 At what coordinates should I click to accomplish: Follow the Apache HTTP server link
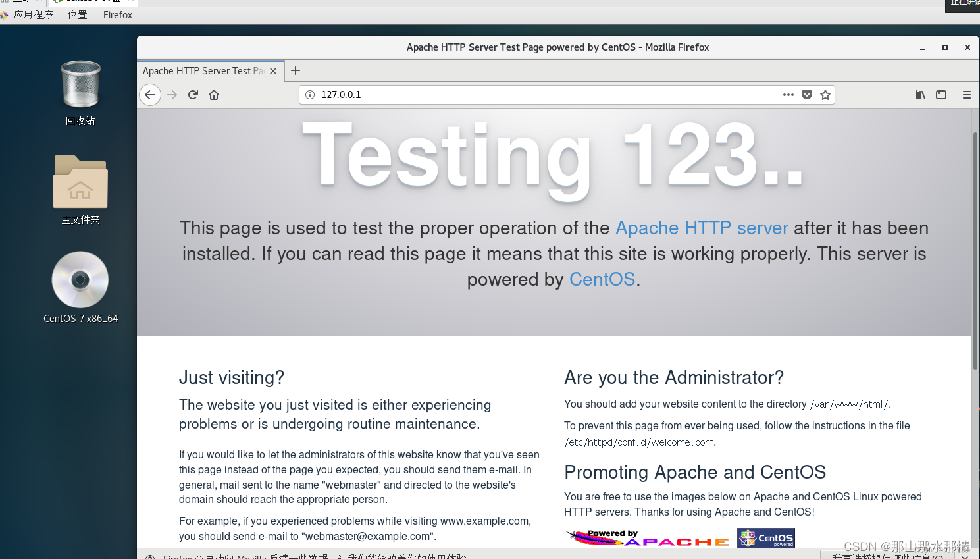701,228
